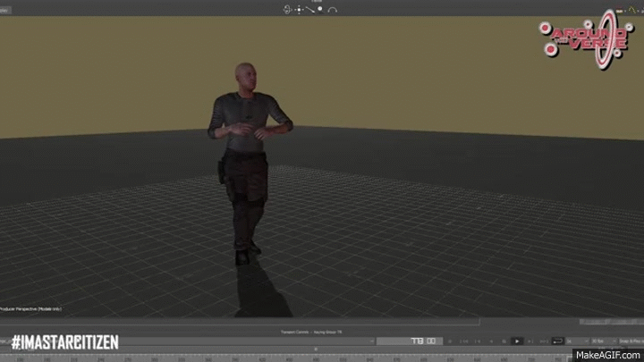644x362 pixels.
Task: Open the 30 fps frame rate dropdown
Action: tap(604, 341)
